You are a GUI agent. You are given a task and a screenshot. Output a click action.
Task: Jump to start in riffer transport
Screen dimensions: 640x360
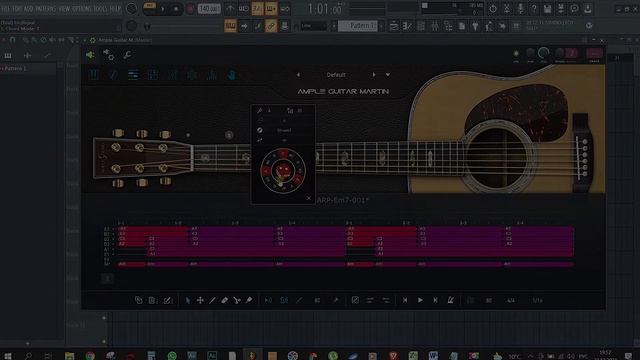click(405, 300)
